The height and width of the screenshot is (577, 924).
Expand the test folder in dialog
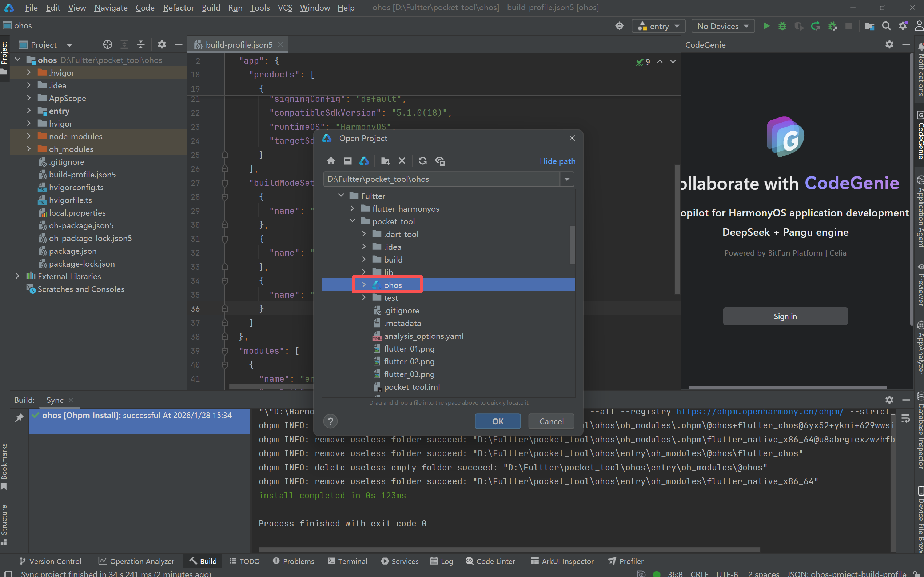point(363,298)
